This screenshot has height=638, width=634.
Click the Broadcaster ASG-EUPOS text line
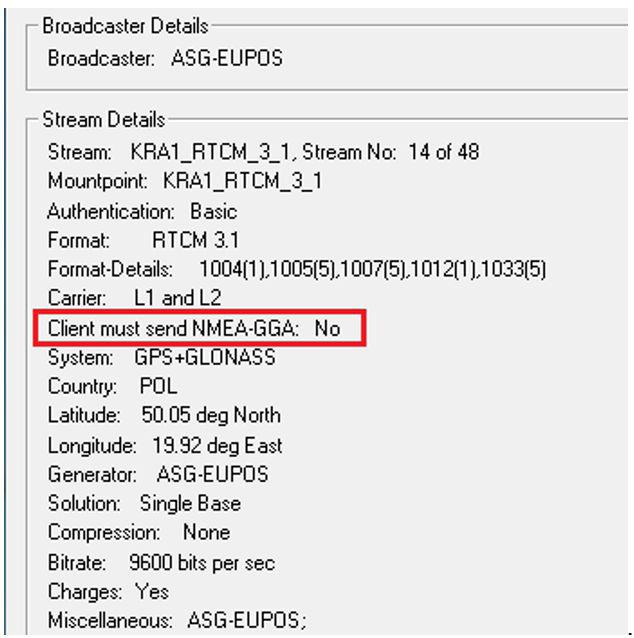click(x=165, y=58)
